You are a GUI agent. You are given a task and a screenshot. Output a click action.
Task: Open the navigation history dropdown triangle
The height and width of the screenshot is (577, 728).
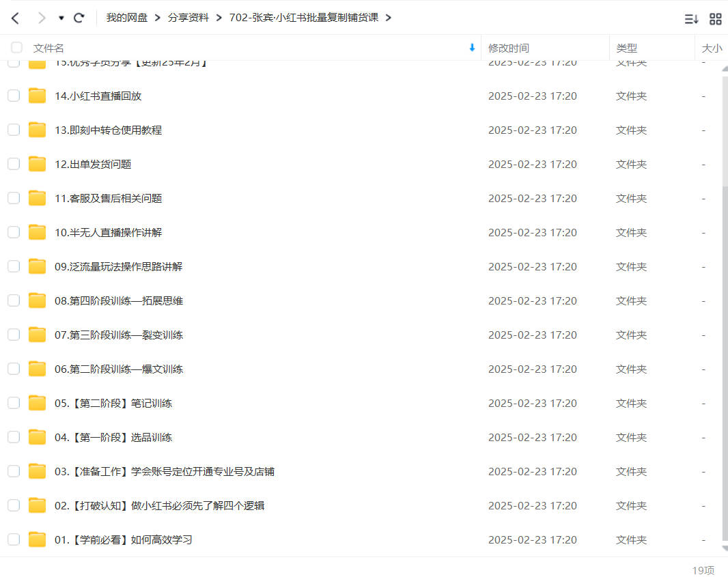pyautogui.click(x=61, y=18)
